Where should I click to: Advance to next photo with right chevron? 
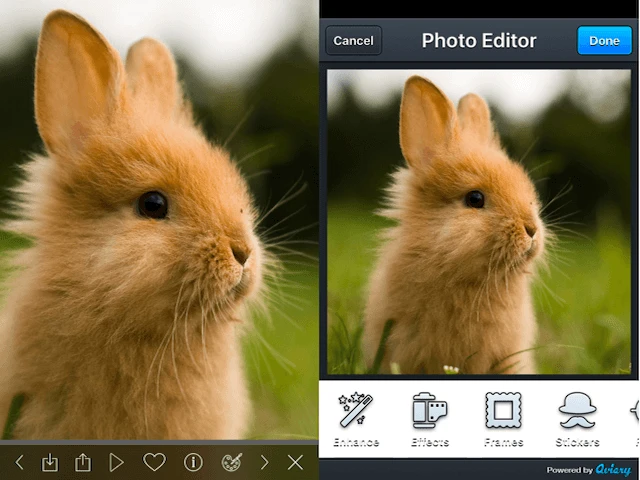click(265, 462)
